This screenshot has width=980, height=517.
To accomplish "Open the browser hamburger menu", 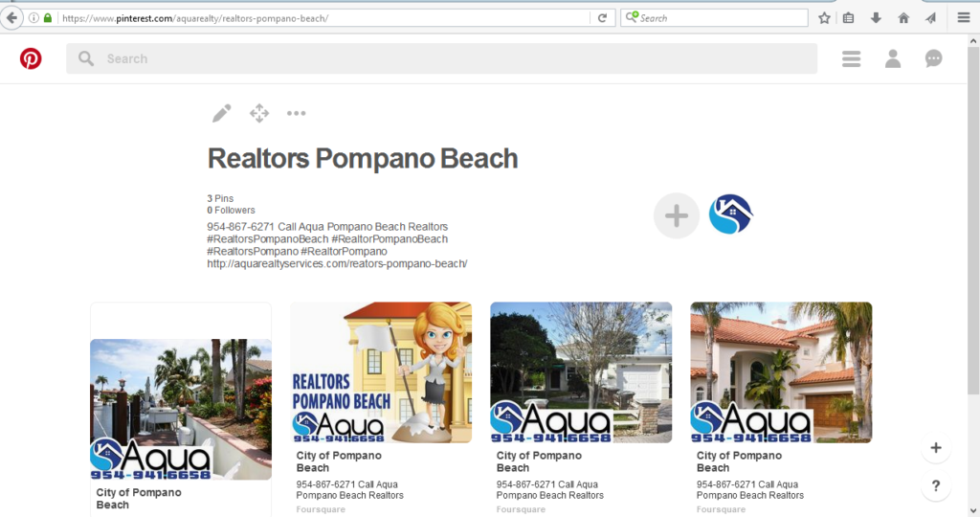I will (964, 18).
